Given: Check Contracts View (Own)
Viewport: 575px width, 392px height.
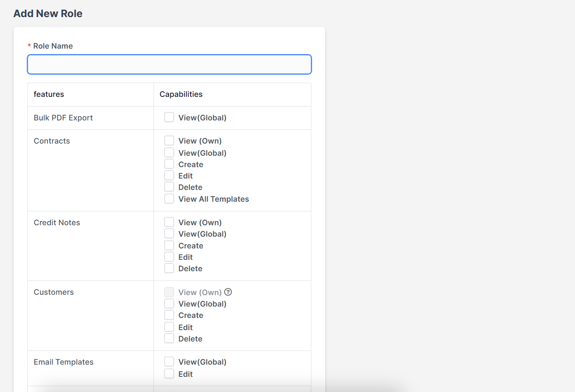Looking at the screenshot, I should 169,141.
